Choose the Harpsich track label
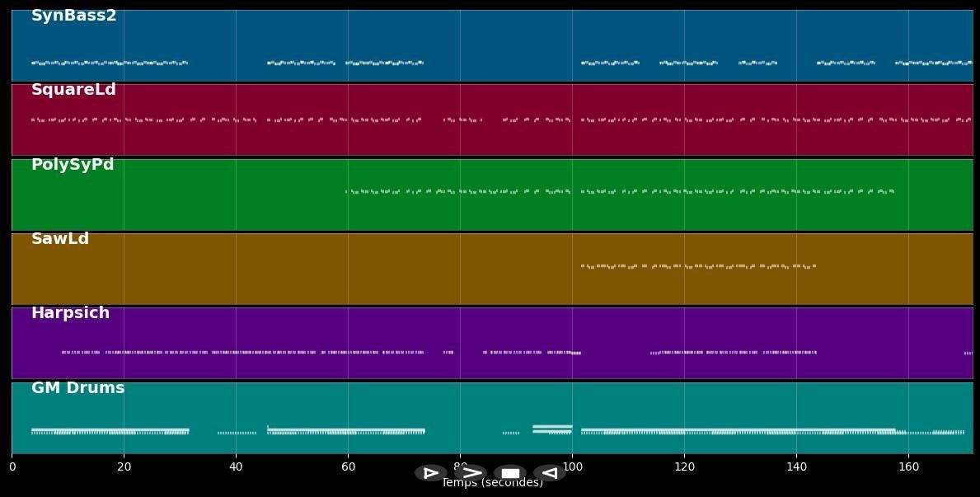 tap(70, 313)
